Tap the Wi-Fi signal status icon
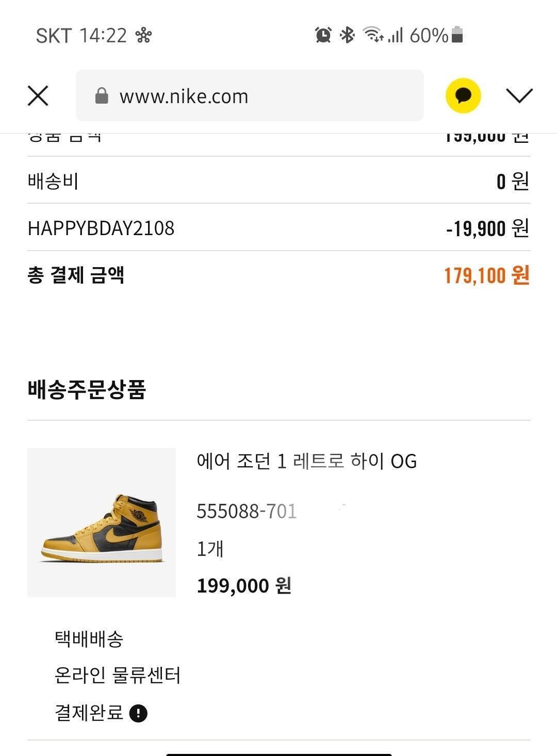 (373, 35)
